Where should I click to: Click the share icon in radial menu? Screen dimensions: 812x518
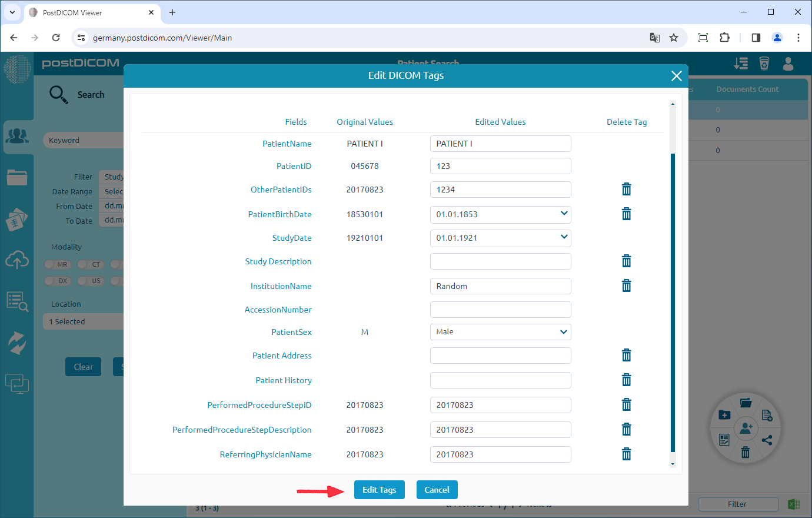[767, 440]
